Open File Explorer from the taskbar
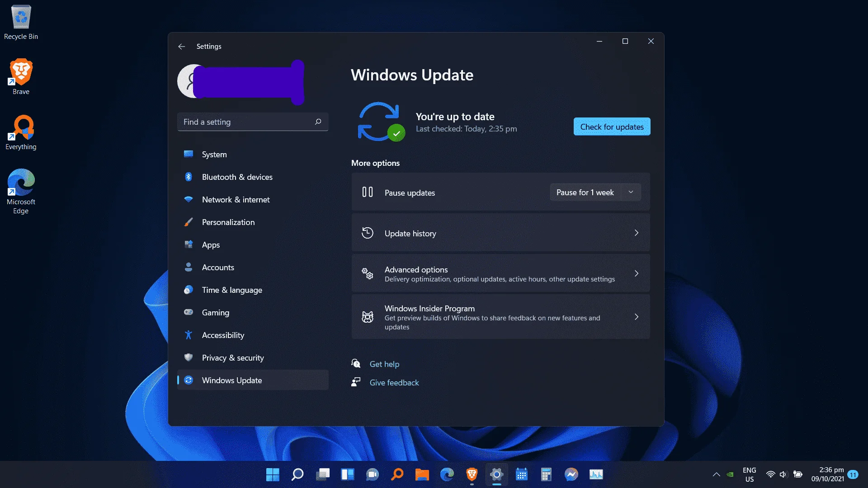The image size is (868, 488). pos(422,474)
